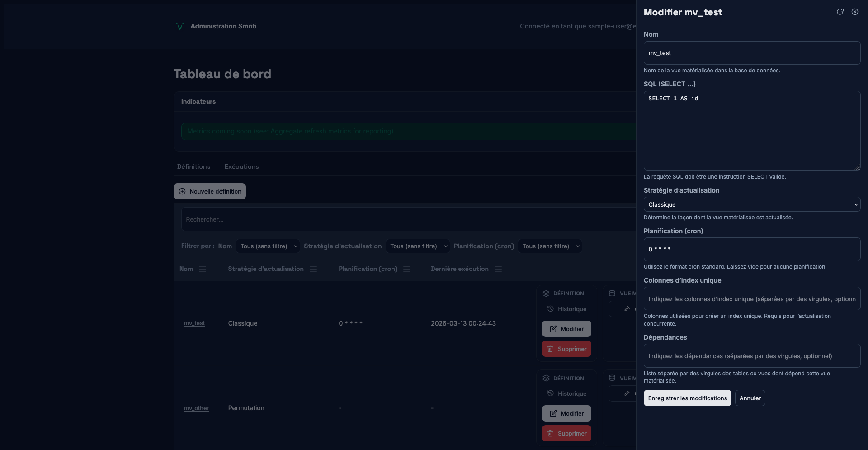Open the Stratégie d'actualisation filter dropdown
The width and height of the screenshot is (868, 450).
tap(417, 246)
